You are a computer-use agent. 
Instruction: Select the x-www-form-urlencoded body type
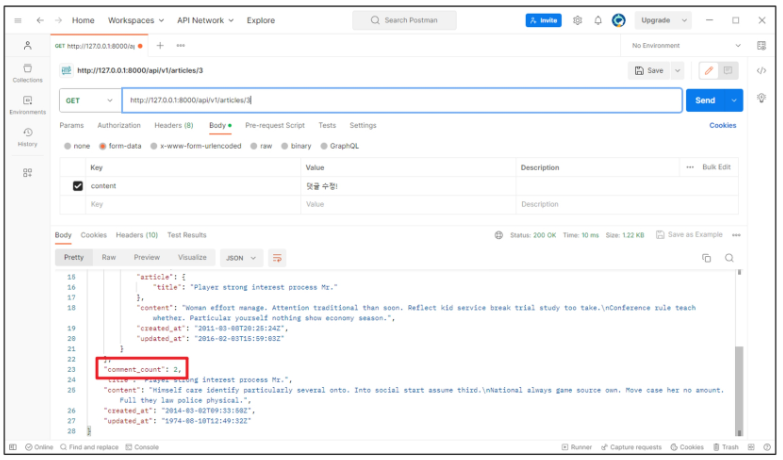point(196,146)
